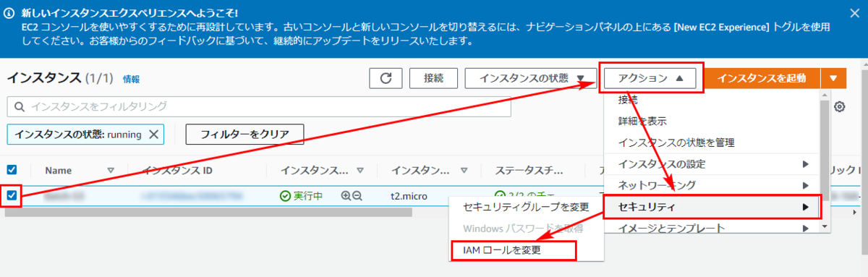
Task: Click フィルターをクリア button
Action: pos(244,135)
